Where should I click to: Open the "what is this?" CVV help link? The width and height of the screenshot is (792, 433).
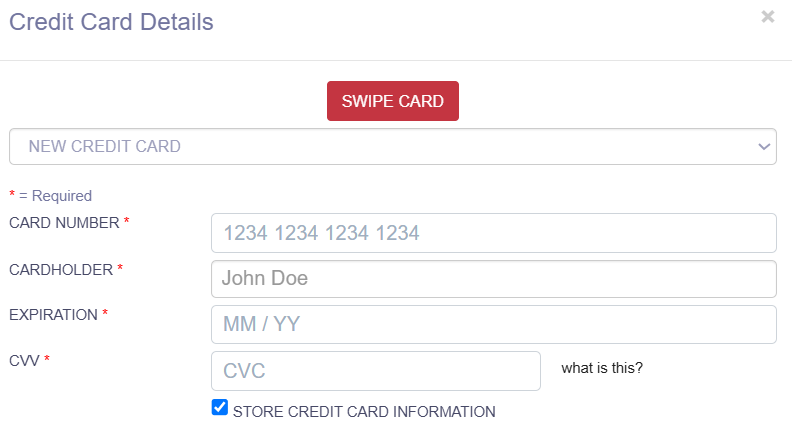602,368
